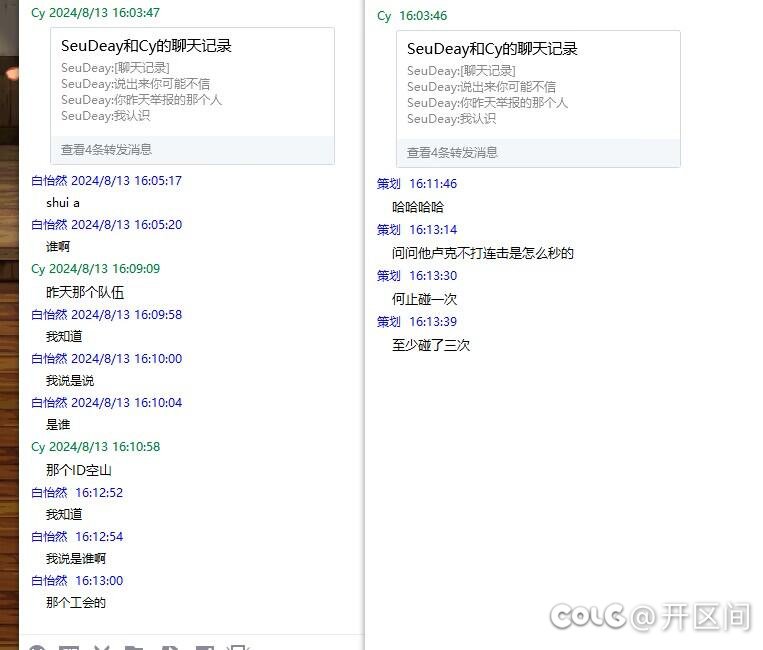Open the chat record card below Cy 16:03:46
This screenshot has width=763, height=650.
(538, 84)
